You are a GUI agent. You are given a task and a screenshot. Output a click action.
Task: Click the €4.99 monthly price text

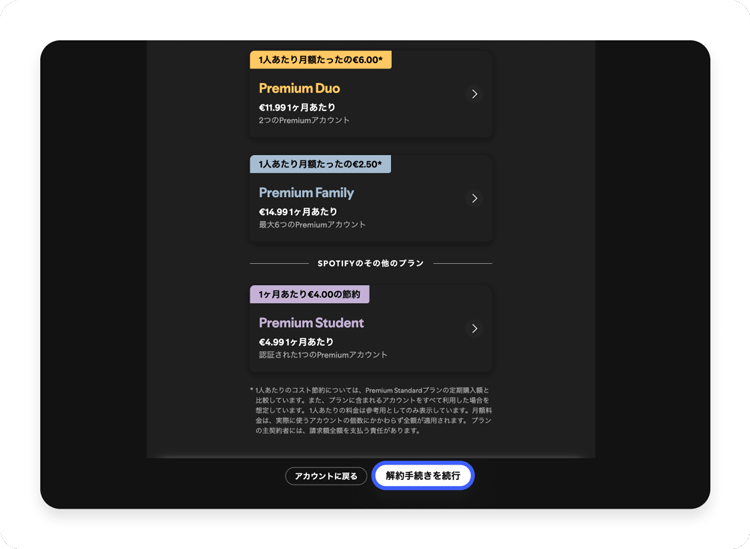point(296,342)
